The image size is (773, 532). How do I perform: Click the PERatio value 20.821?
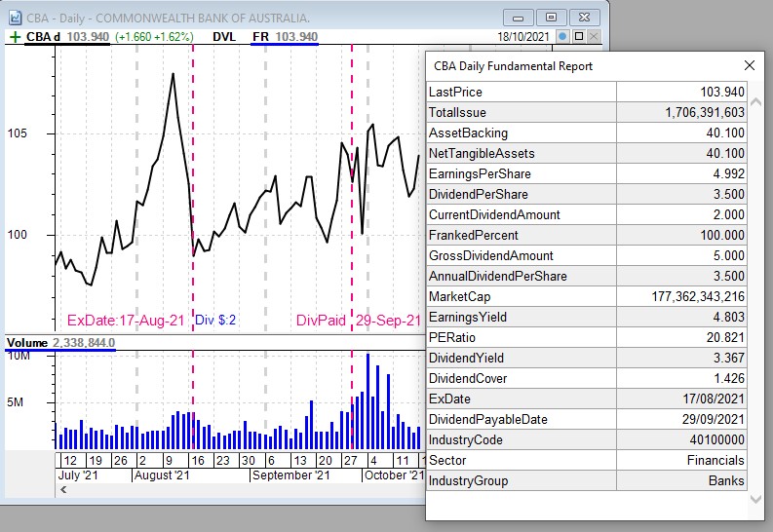click(x=725, y=337)
